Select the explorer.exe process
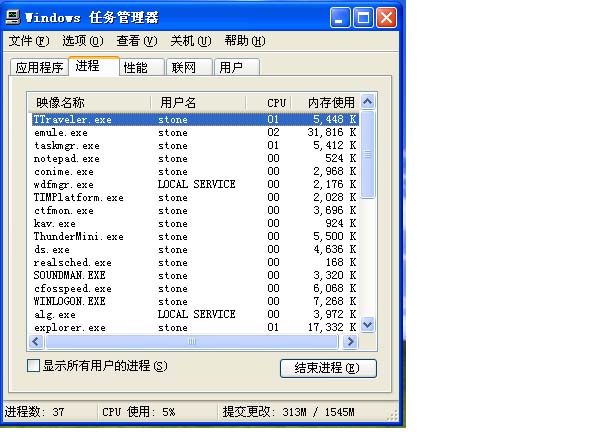600x447 pixels. point(195,328)
